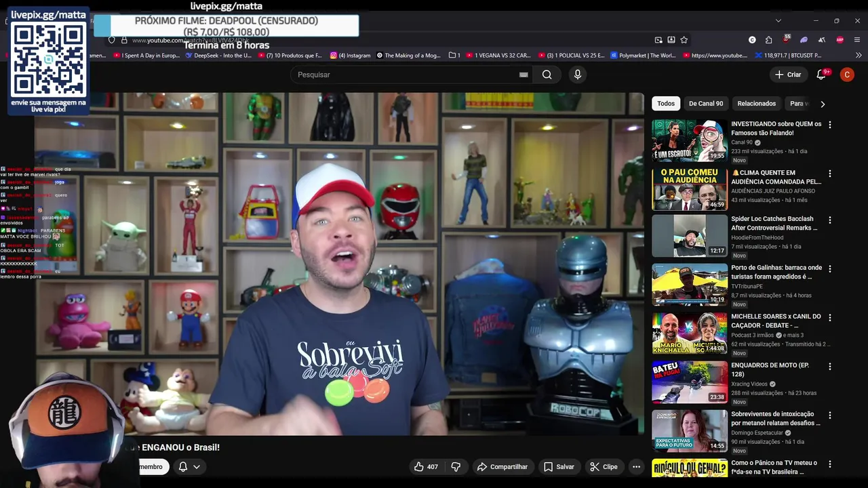This screenshot has width=868, height=488.
Task: Open bookmarks folder labeled 1
Action: pos(455,56)
